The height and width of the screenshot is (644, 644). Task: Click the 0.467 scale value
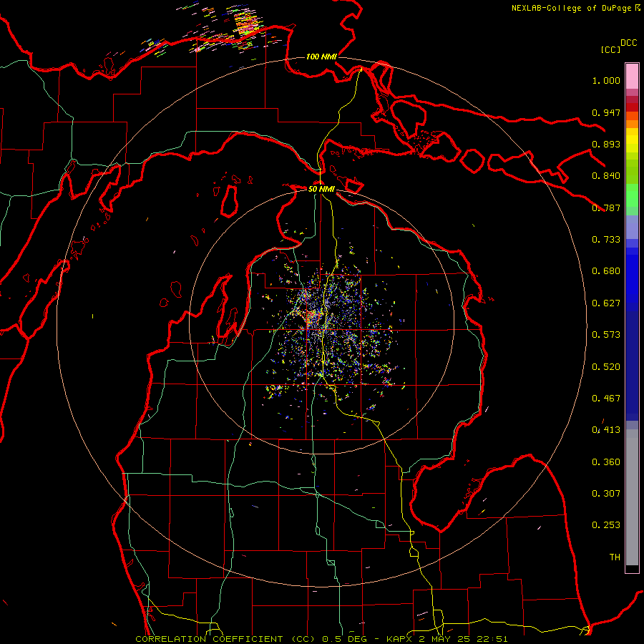point(606,399)
